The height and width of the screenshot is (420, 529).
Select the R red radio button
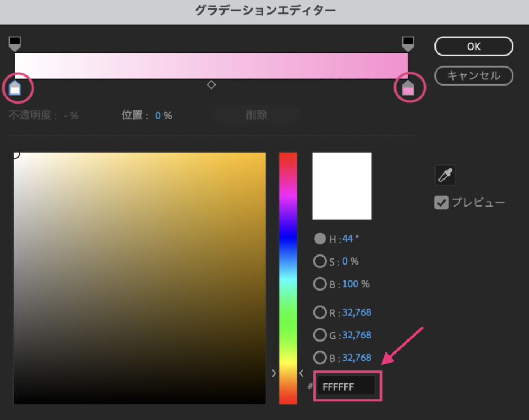[x=319, y=312]
